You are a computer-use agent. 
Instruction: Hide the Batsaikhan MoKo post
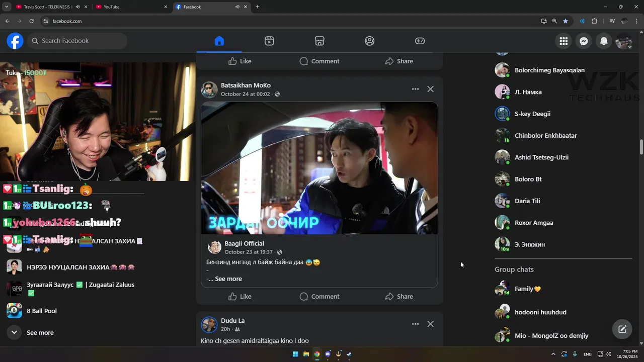(430, 89)
